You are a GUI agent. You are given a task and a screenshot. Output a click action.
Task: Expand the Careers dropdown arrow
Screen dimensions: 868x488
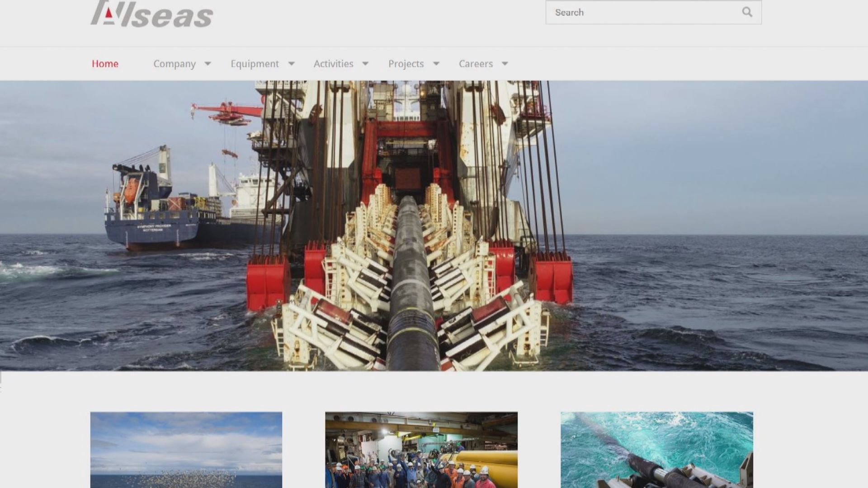tap(505, 64)
